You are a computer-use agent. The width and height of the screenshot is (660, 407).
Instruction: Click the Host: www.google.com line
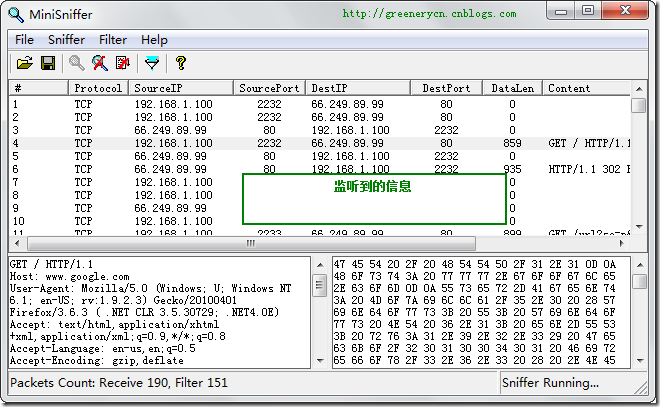69,277
